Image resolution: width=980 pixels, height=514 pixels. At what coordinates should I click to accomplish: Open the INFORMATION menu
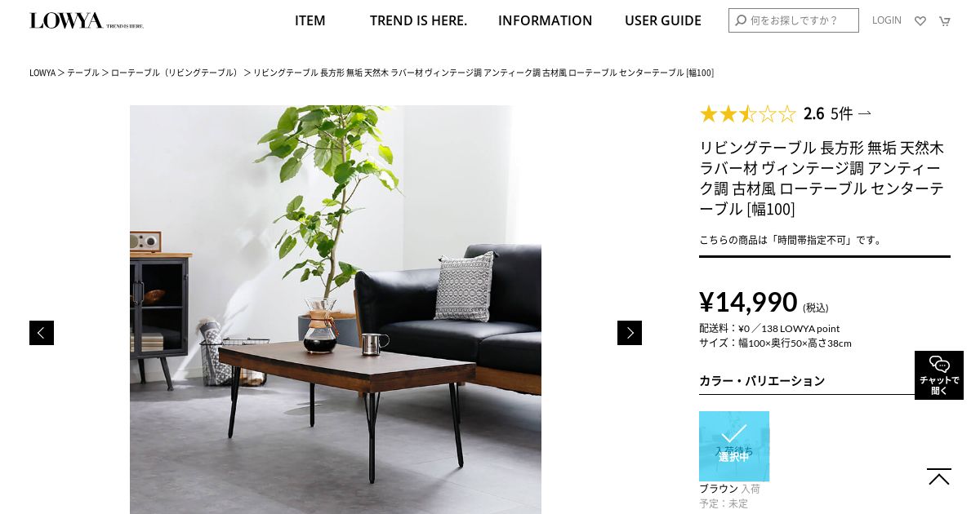[x=546, y=20]
